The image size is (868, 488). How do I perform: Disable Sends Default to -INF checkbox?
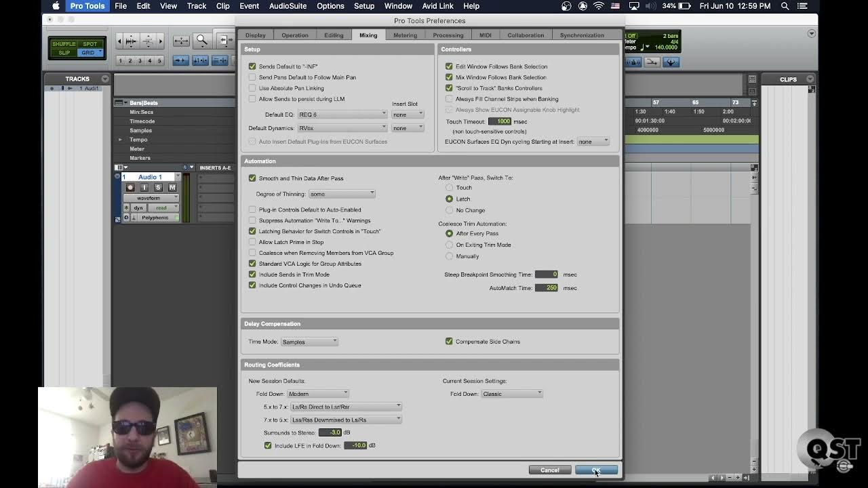coord(252,66)
